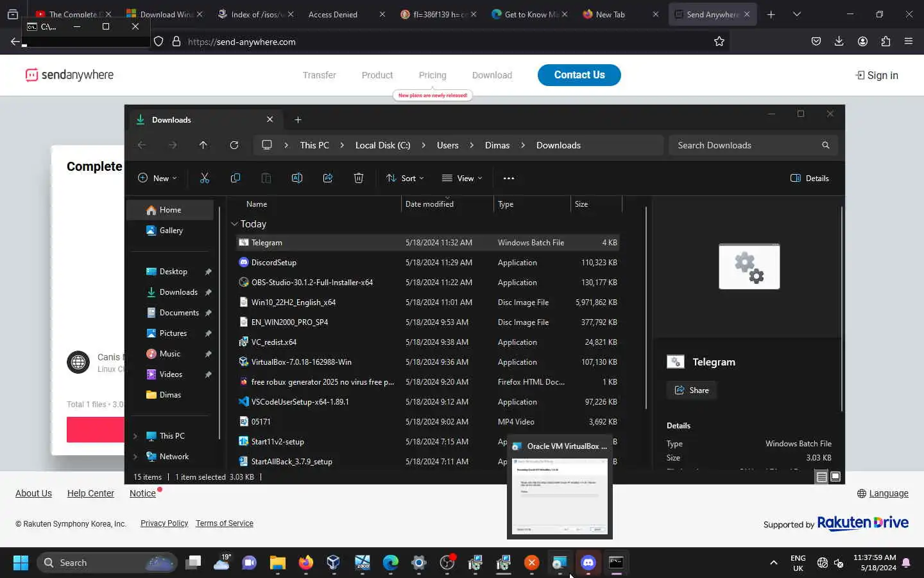Open the New dropdown in Explorer
924x578 pixels.
[157, 178]
